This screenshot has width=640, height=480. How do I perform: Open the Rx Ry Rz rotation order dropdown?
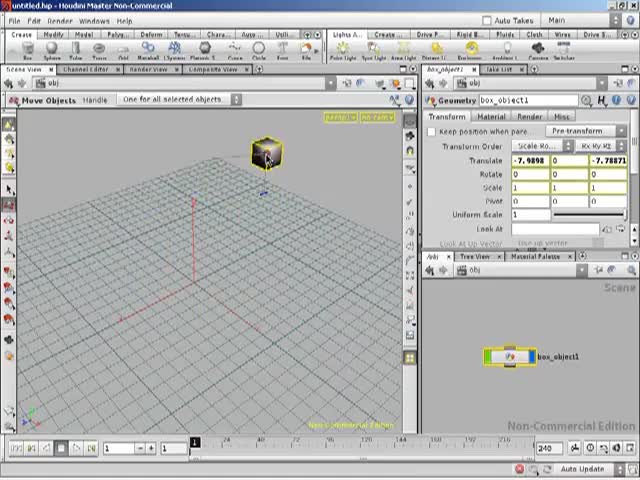pyautogui.click(x=601, y=146)
